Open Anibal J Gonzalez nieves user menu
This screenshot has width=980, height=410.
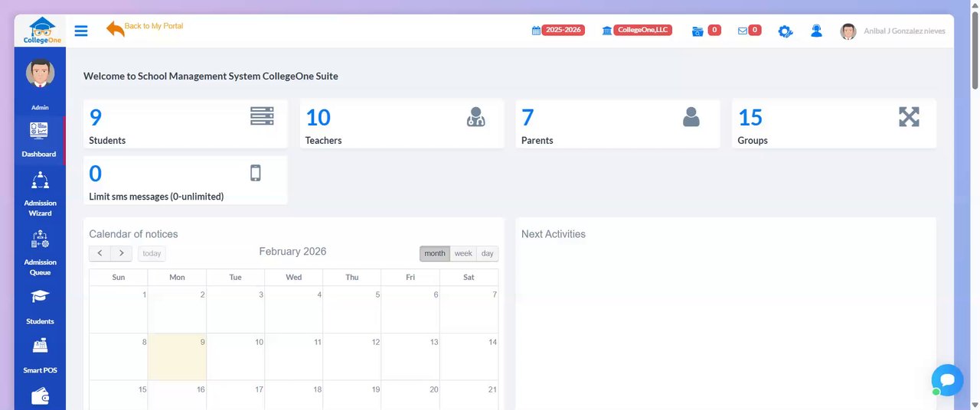[x=903, y=31]
